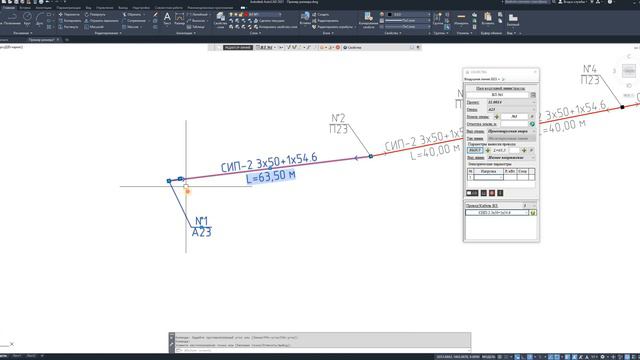Open Layer Properties (Свойства слоя)
This screenshot has height=360, width=640.
point(220,20)
